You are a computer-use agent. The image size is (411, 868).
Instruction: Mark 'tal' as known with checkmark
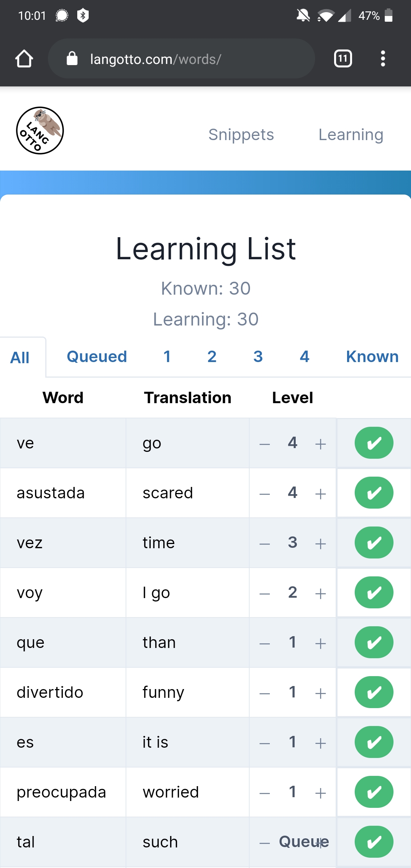click(374, 842)
